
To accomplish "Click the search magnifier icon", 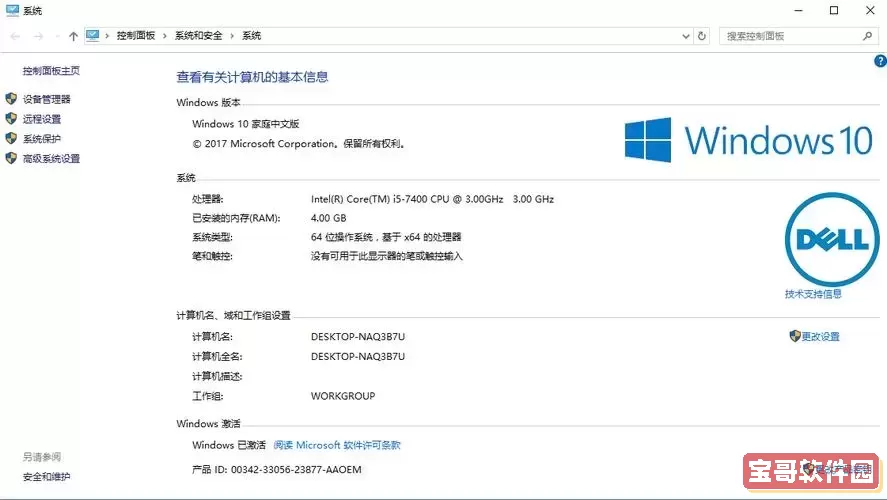I will 867,36.
